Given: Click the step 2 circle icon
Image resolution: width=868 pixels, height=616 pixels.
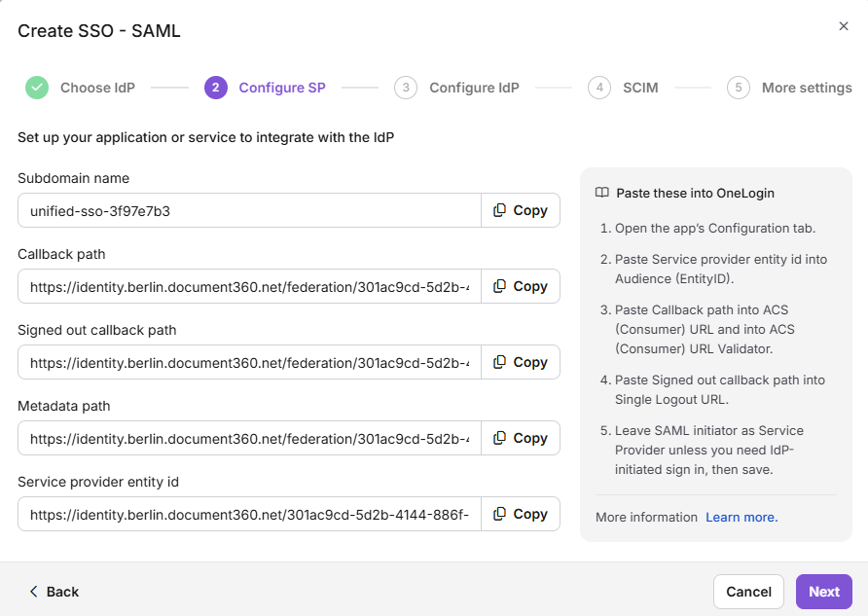Looking at the screenshot, I should [216, 88].
